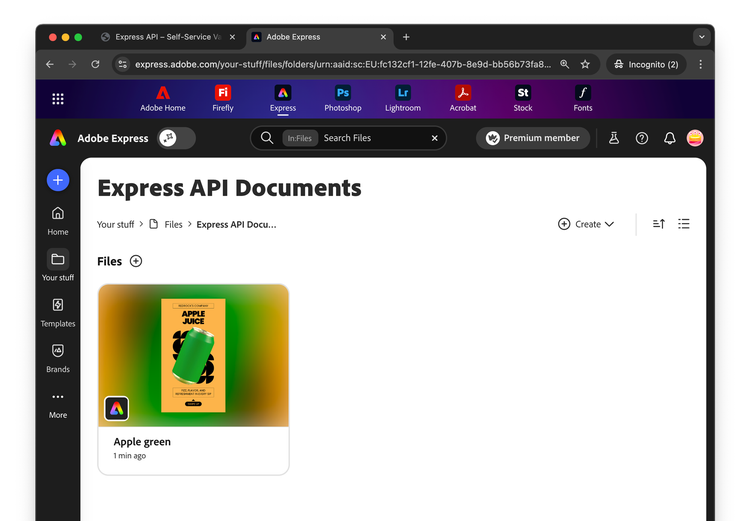Go to Home in the sidebar
The height and width of the screenshot is (521, 750).
pyautogui.click(x=58, y=221)
